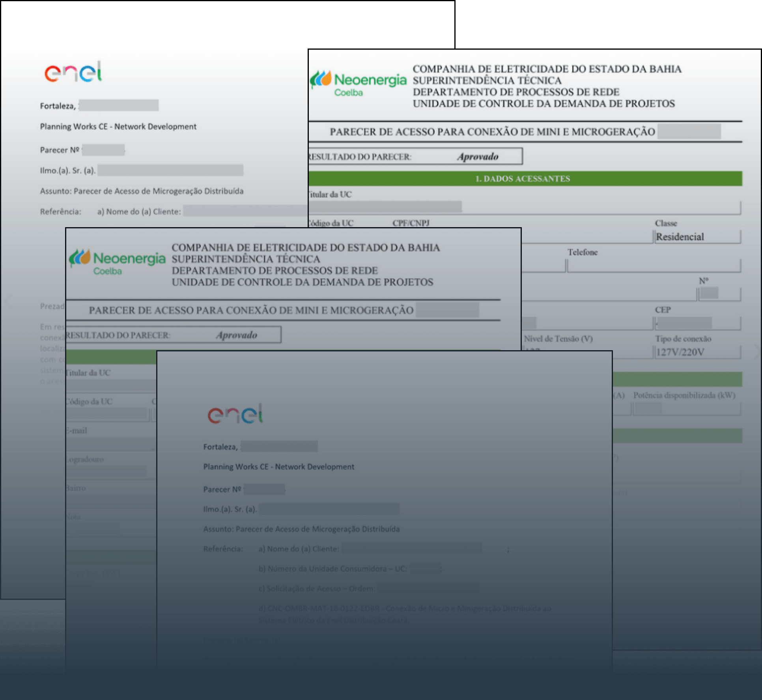The height and width of the screenshot is (700, 762).
Task: Click 'Aprovado' result in top-right document
Action: click(x=478, y=157)
